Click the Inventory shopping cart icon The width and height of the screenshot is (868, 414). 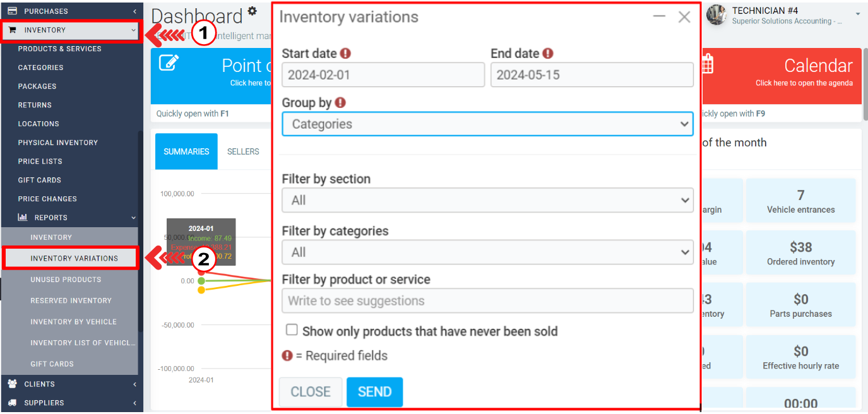pyautogui.click(x=12, y=30)
